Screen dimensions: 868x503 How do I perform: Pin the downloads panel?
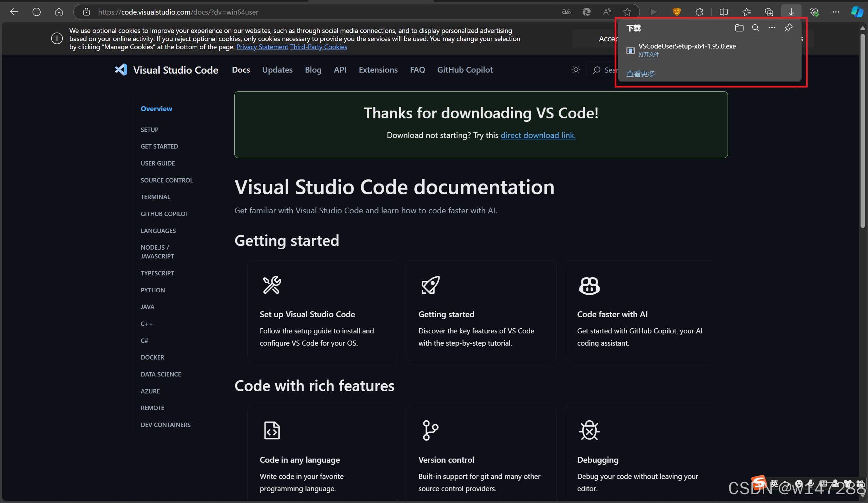click(x=788, y=28)
